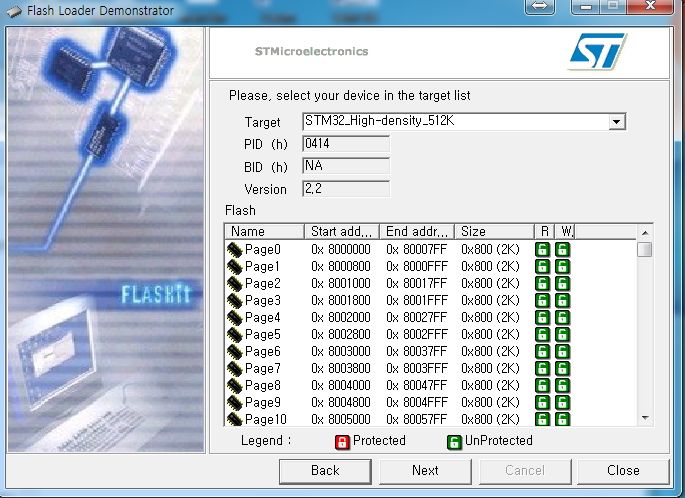The width and height of the screenshot is (685, 498).
Task: Click the flash list scrollbar thumb
Action: click(645, 249)
